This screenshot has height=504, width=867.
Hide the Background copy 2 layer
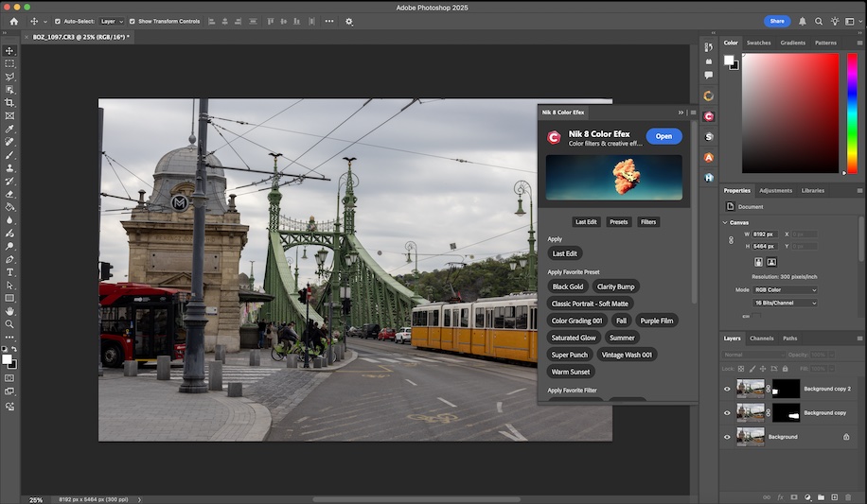point(727,389)
